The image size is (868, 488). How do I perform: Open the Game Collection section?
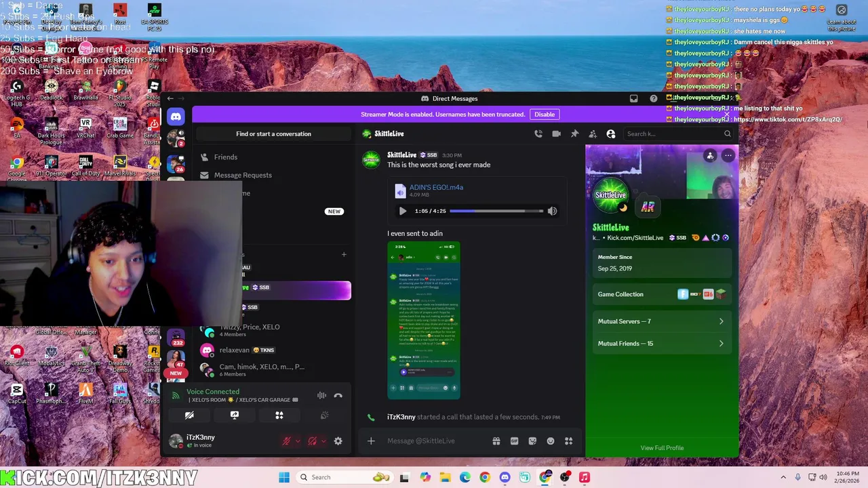[661, 294]
